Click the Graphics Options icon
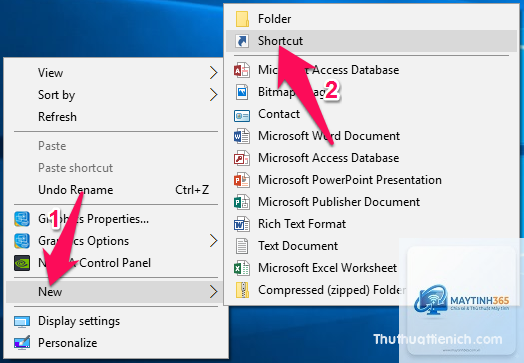This screenshot has height=363, width=524. (x=22, y=241)
